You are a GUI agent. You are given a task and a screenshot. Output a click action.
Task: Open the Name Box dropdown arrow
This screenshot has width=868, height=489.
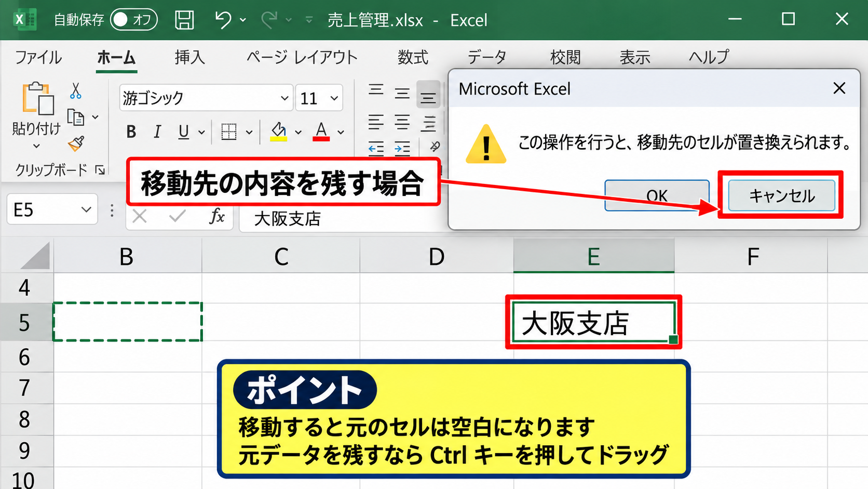[x=86, y=209]
